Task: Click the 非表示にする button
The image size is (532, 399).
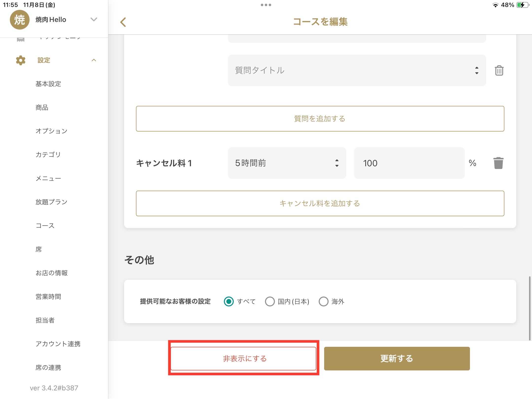Action: point(243,358)
